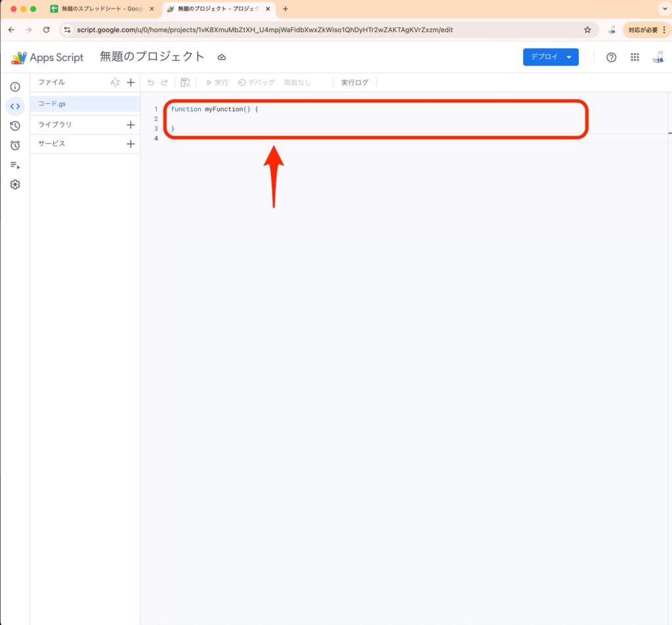
Task: Open the Executions list icon
Action: (15, 165)
